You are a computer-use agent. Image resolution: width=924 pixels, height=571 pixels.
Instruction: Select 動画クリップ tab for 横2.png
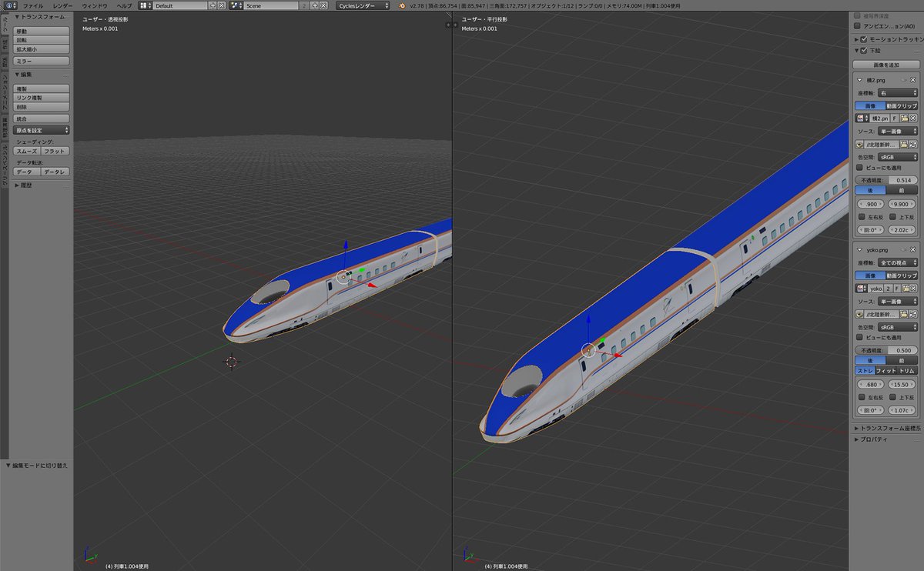pyautogui.click(x=902, y=105)
